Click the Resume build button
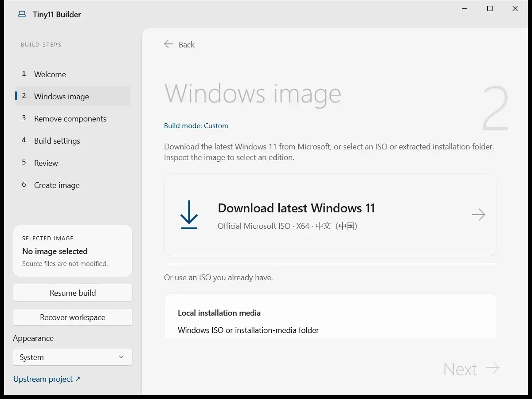This screenshot has height=399, width=532. [x=73, y=293]
